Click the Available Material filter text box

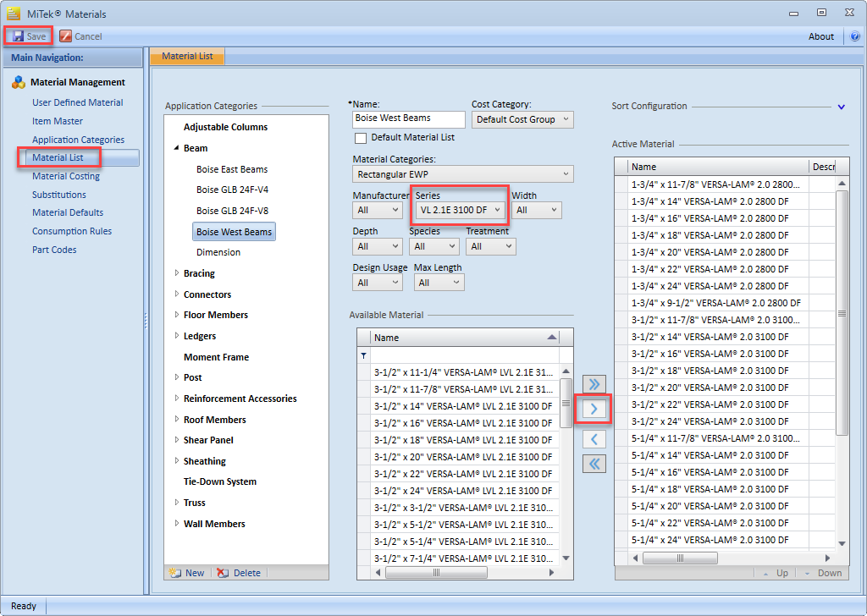(465, 355)
